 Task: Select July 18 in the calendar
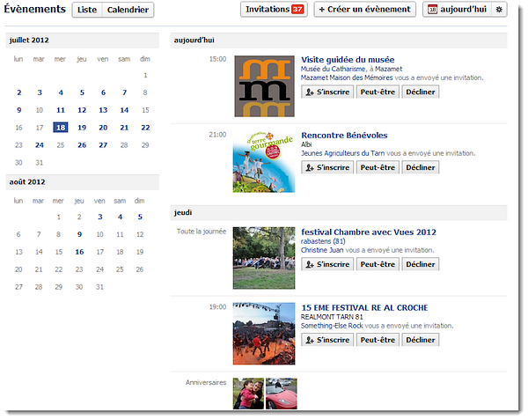[x=60, y=127]
